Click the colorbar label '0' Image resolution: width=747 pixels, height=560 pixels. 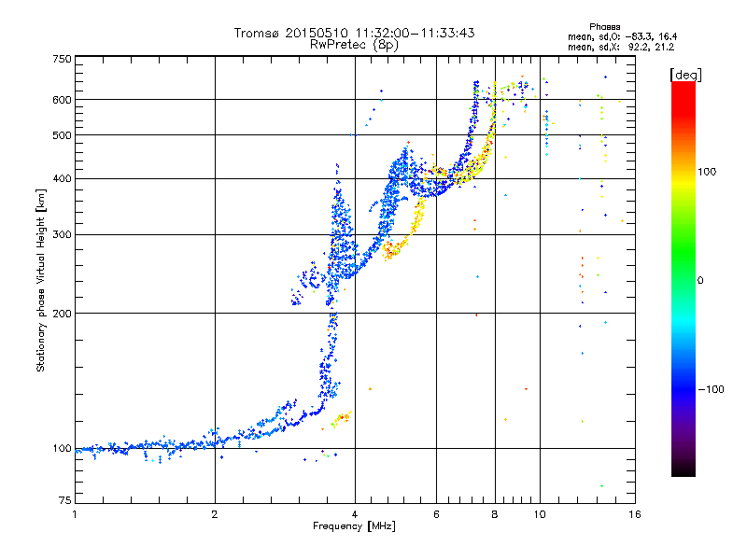point(700,281)
